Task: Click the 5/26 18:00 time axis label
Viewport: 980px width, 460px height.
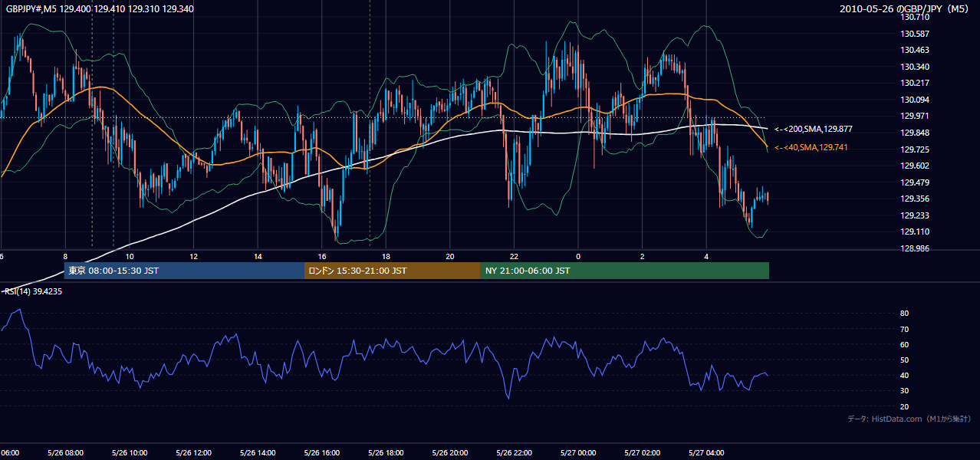Action: [386, 453]
